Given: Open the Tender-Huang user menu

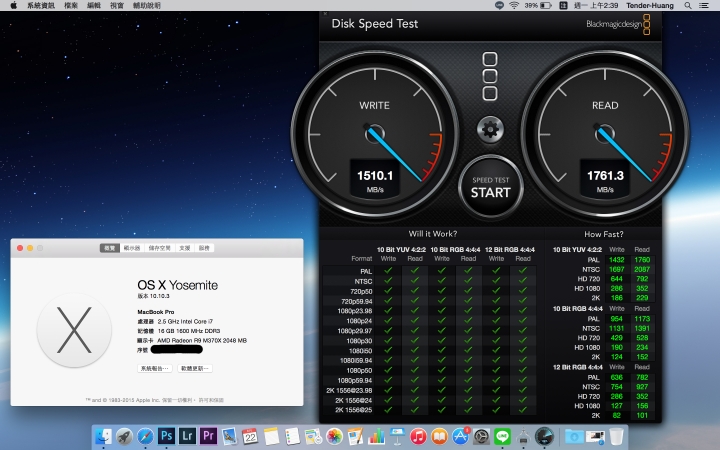Looking at the screenshot, I should click(650, 6).
